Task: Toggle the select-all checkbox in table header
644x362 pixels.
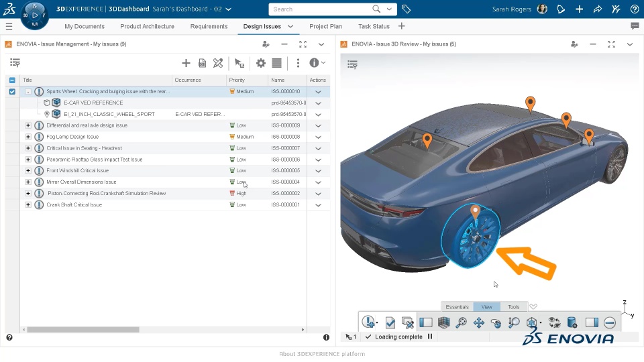Action: 12,80
